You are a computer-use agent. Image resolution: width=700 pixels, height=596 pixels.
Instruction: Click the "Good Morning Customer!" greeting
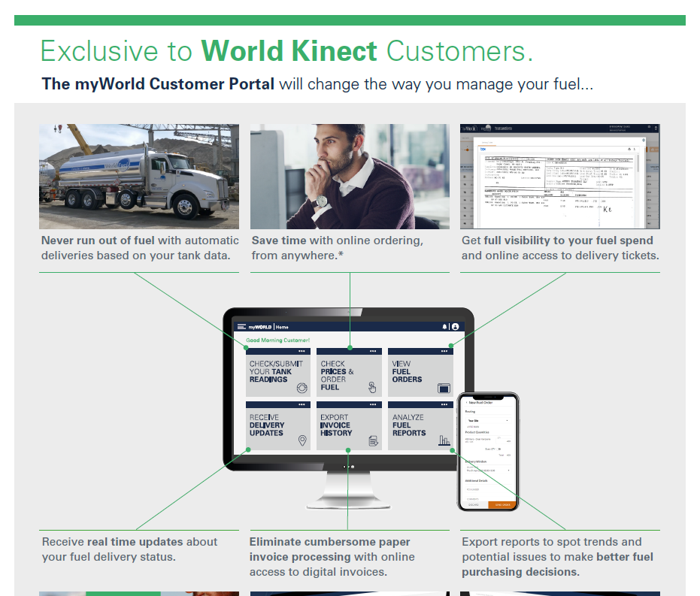point(277,340)
